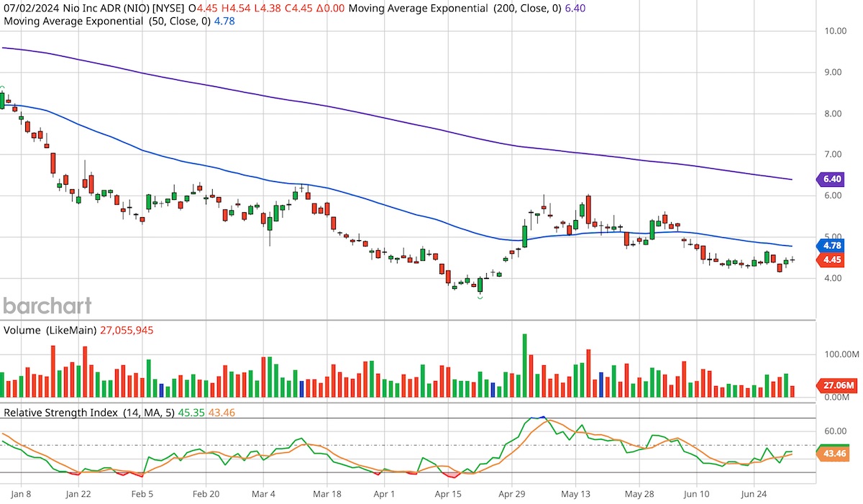Viewport: 863px width, 504px height.
Task: Select the blue 4.78 price flag
Action: 831,246
